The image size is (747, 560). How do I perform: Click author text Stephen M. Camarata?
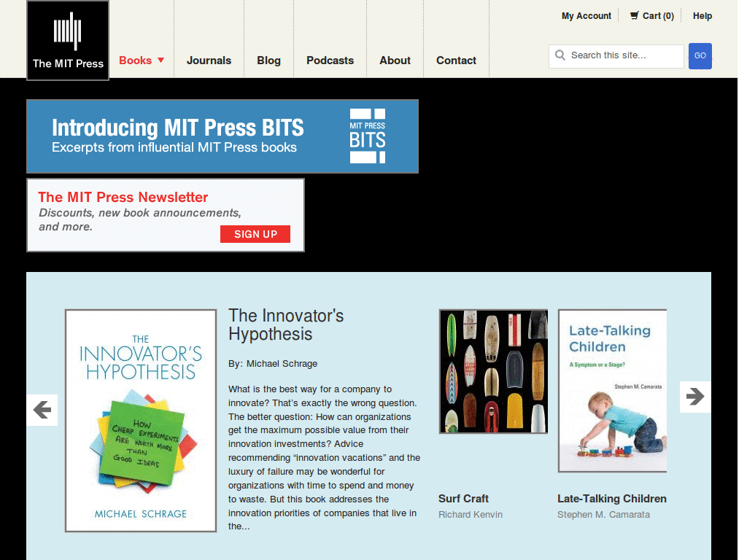pos(603,514)
